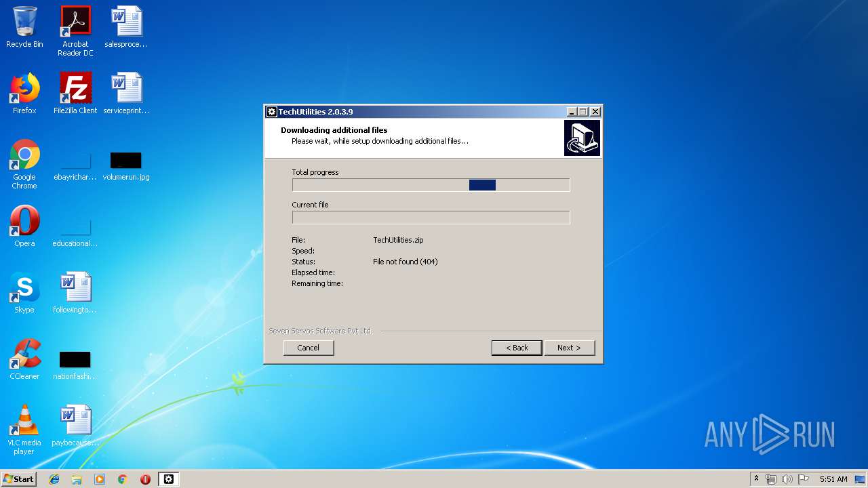Select the nationfashi desktop file
Screen dimensions: 868x488
coord(75,363)
